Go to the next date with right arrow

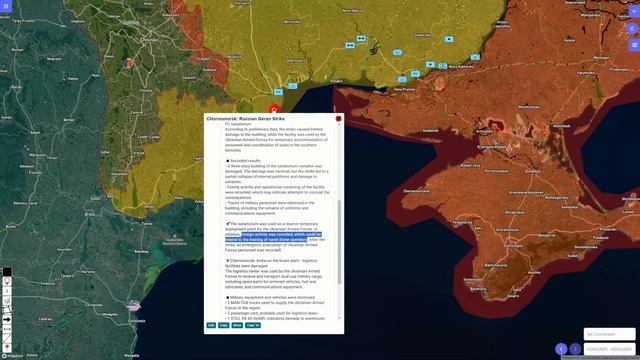click(x=575, y=349)
